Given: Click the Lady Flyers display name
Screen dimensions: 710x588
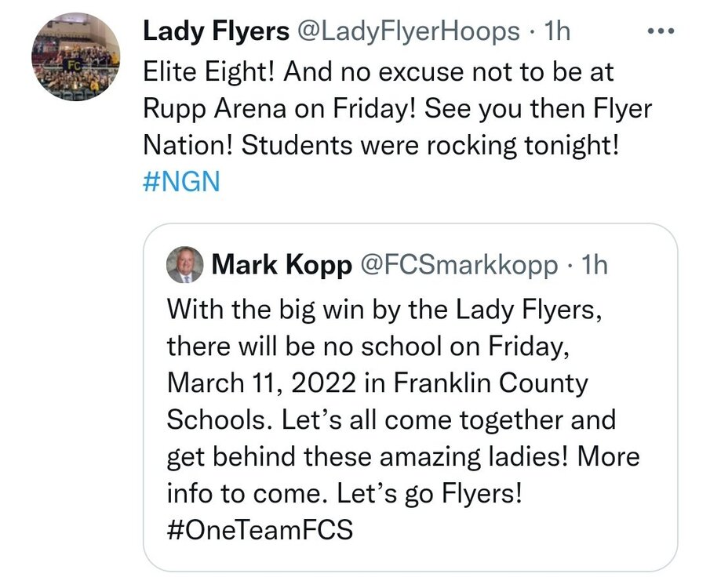Looking at the screenshot, I should 216,31.
